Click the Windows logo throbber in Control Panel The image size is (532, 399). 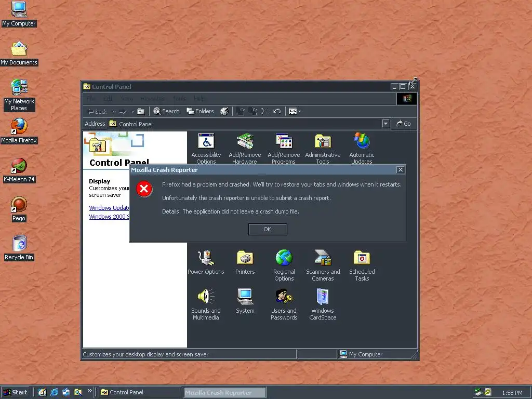tap(407, 99)
